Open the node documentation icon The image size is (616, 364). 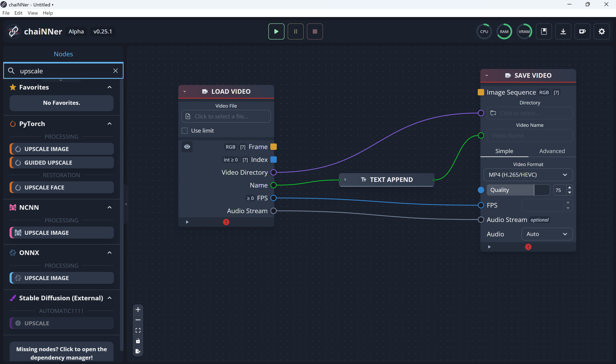(x=544, y=31)
